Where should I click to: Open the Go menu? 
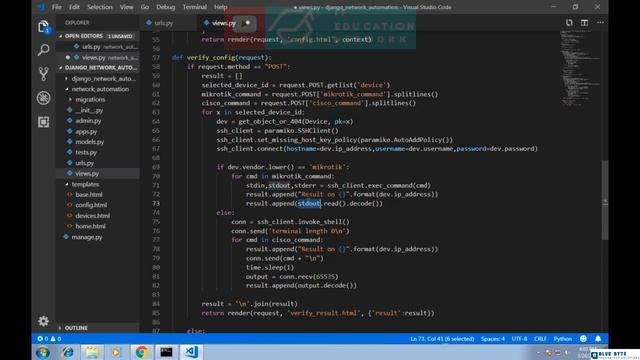[144, 7]
